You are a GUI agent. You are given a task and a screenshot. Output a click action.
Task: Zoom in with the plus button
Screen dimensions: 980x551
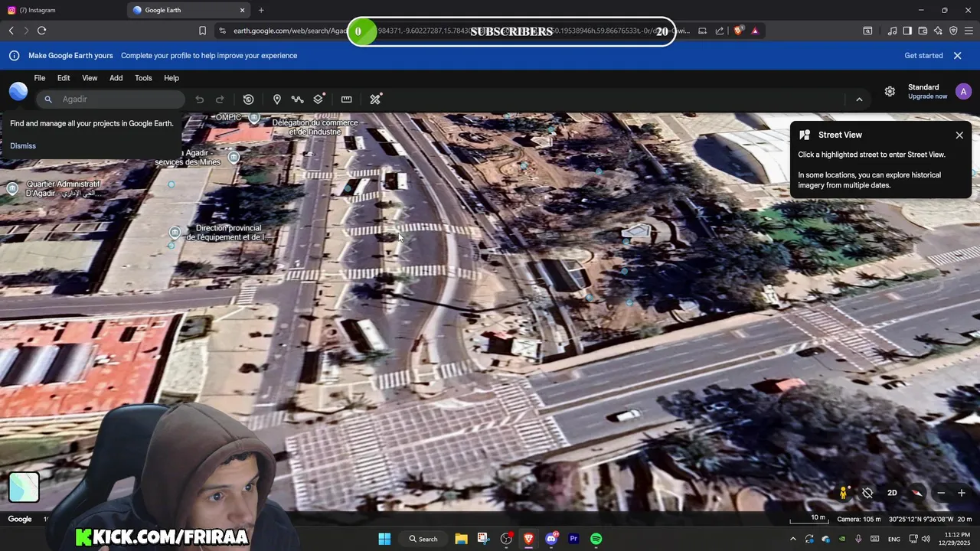(x=962, y=494)
